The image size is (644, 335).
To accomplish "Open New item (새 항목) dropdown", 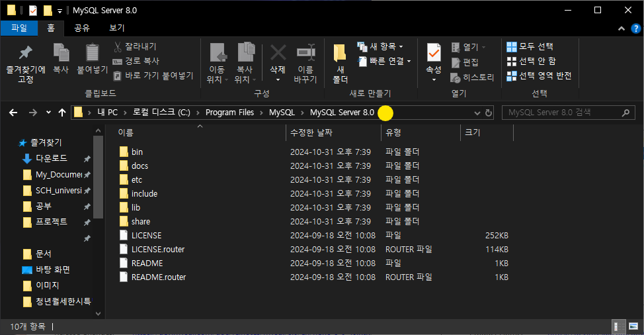I will pos(380,46).
